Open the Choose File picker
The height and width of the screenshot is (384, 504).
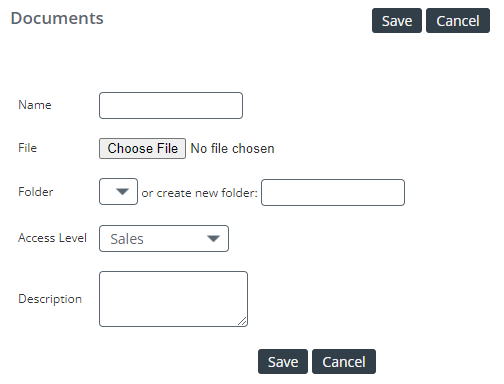pos(142,148)
